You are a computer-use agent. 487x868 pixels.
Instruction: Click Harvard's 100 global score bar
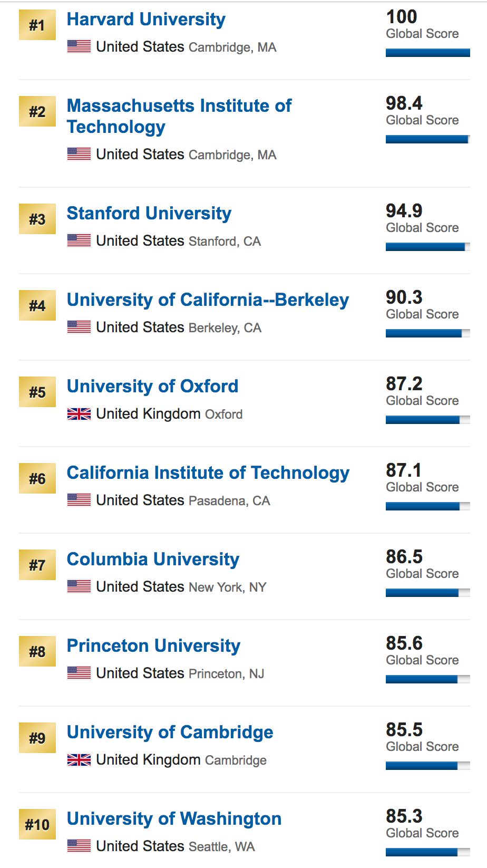(427, 53)
